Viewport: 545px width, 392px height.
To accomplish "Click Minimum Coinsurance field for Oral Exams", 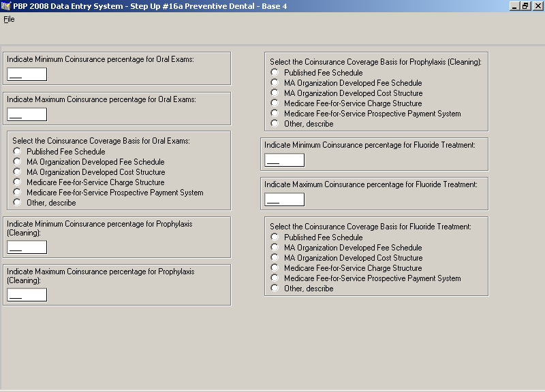I will point(27,74).
